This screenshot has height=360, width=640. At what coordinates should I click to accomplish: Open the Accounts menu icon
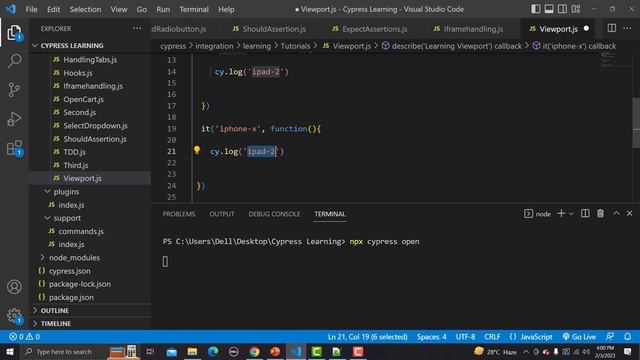pyautogui.click(x=14, y=287)
